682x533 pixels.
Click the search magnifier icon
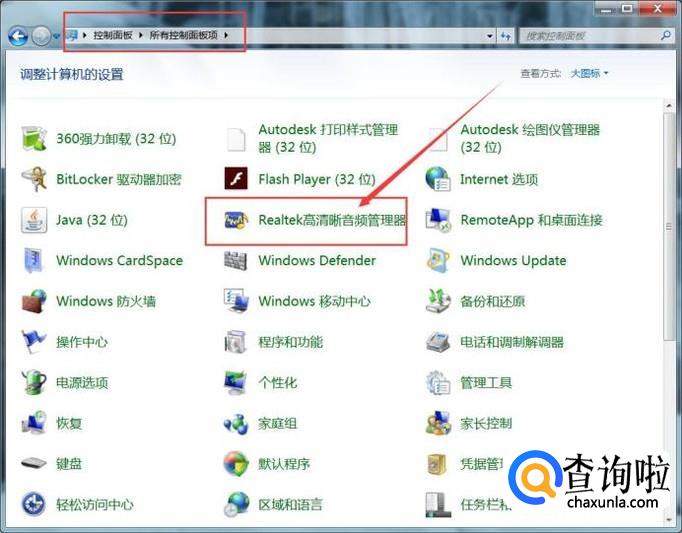click(x=665, y=35)
